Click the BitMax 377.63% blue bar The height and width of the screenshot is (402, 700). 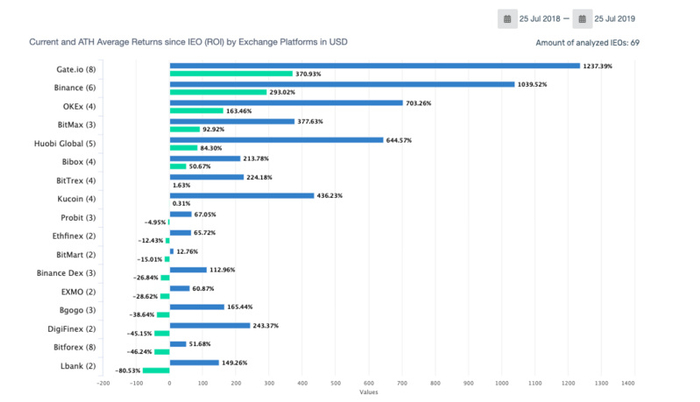pos(232,121)
